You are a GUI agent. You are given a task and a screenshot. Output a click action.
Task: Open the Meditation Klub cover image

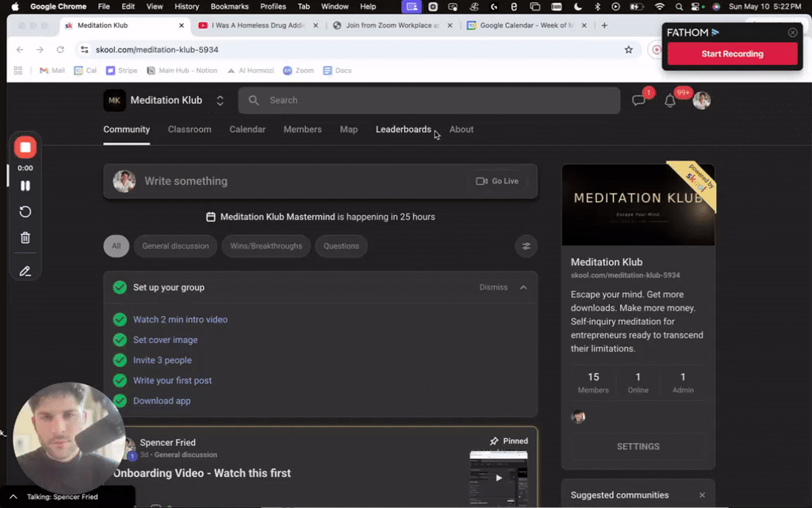[x=638, y=205]
